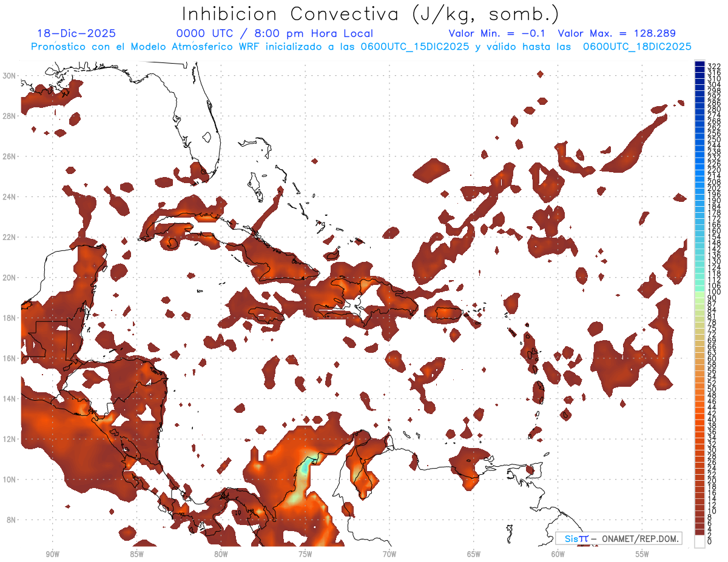
Task: Pick the pale green colorbar swatch beside 100
Action: pos(700,293)
